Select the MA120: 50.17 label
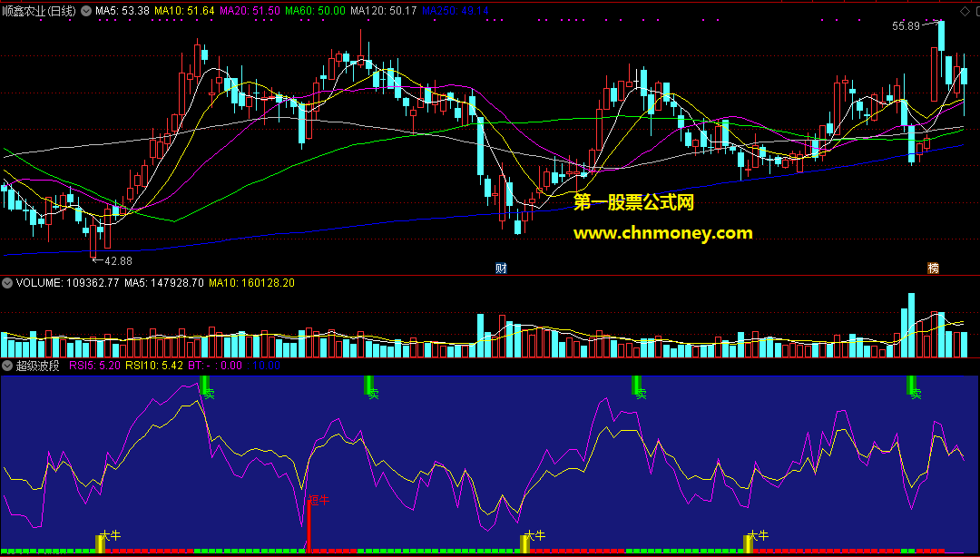The width and height of the screenshot is (980, 557). point(384,11)
